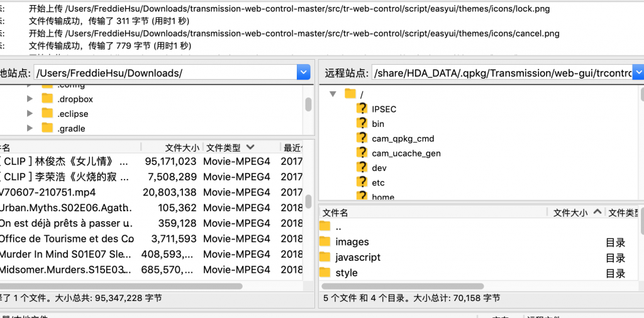
Task: Expand the .dropbox folder in local tree
Action: pyautogui.click(x=30, y=99)
